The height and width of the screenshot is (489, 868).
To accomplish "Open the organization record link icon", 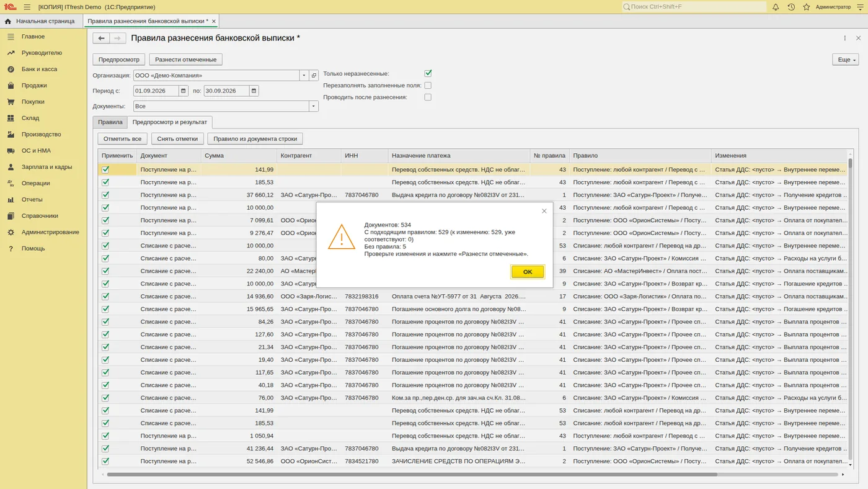I will coord(314,75).
